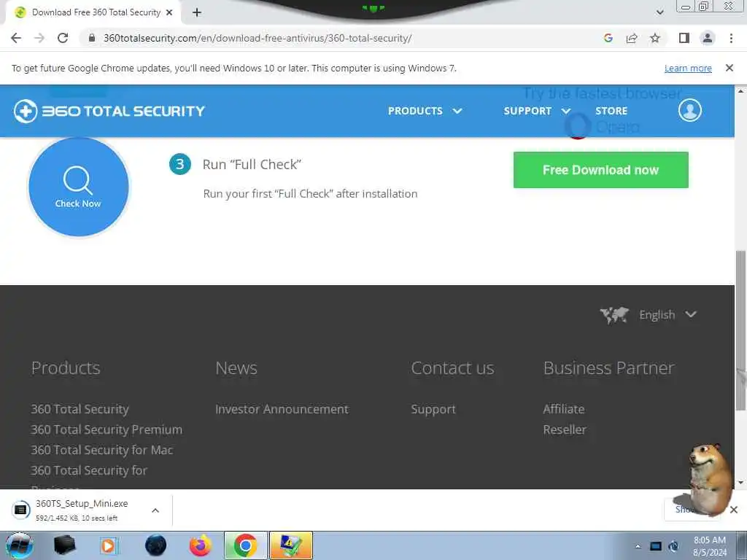This screenshot has width=747, height=560.
Task: Click the user account icon in site header
Action: pos(689,111)
